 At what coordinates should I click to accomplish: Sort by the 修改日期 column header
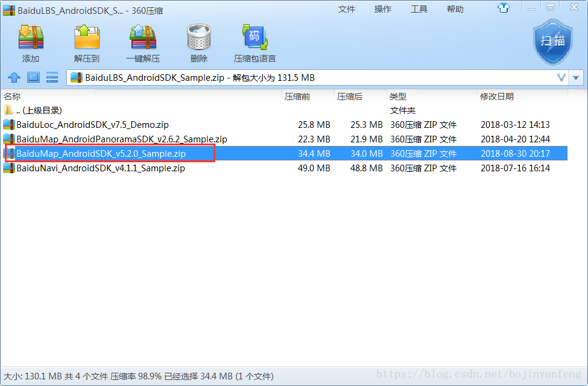(523, 96)
